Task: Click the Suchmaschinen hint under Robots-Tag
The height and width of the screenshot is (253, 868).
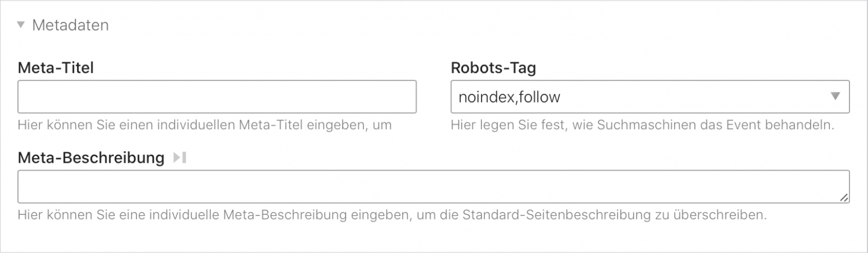Action: click(642, 124)
